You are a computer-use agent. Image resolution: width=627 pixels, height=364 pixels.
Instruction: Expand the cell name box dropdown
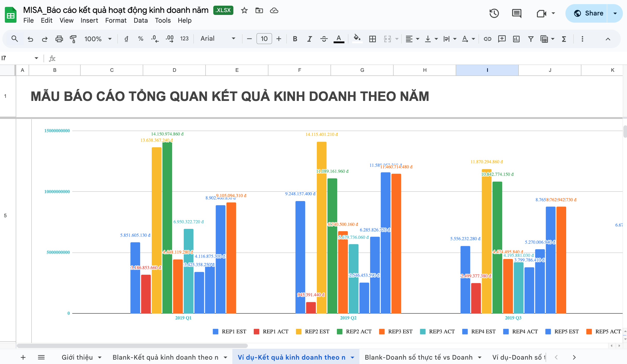click(36, 58)
